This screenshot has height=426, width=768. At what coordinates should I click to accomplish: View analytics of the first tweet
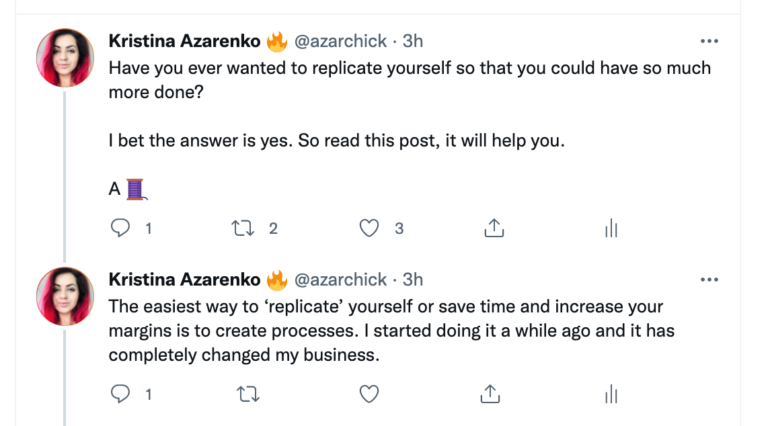coord(611,229)
